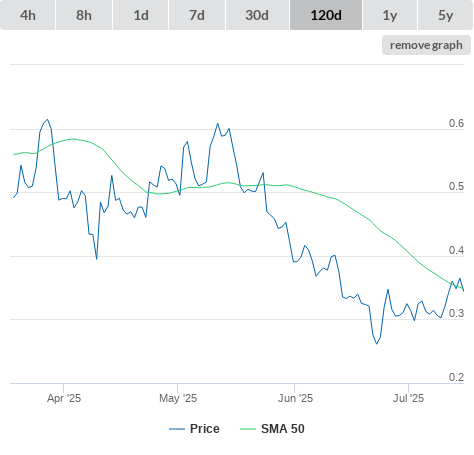
Task: Switch chart to 30d range
Action: [x=257, y=15]
